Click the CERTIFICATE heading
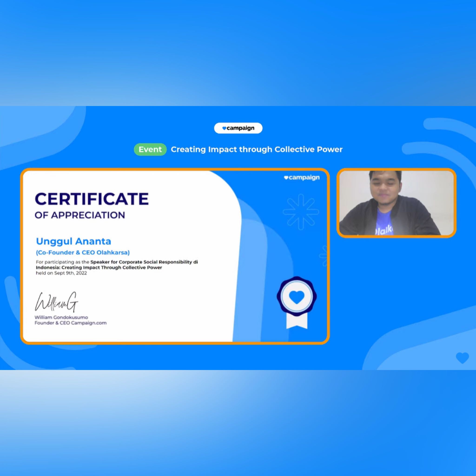This screenshot has width=476, height=476. pyautogui.click(x=92, y=199)
